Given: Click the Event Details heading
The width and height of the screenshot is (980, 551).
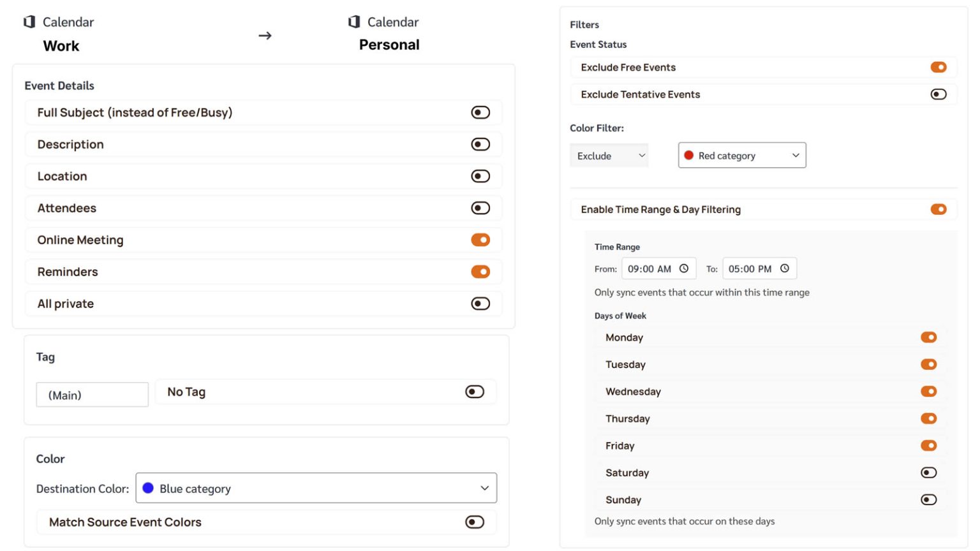Looking at the screenshot, I should 59,85.
